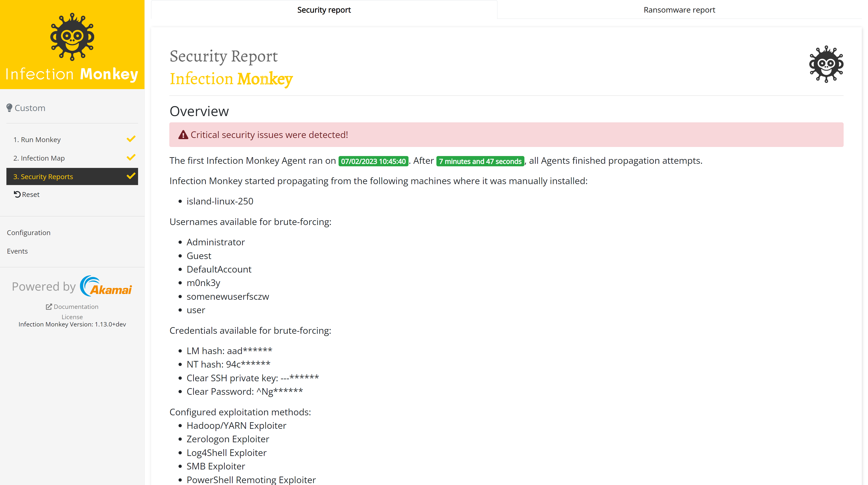
Task: Open the Events page
Action: [17, 251]
